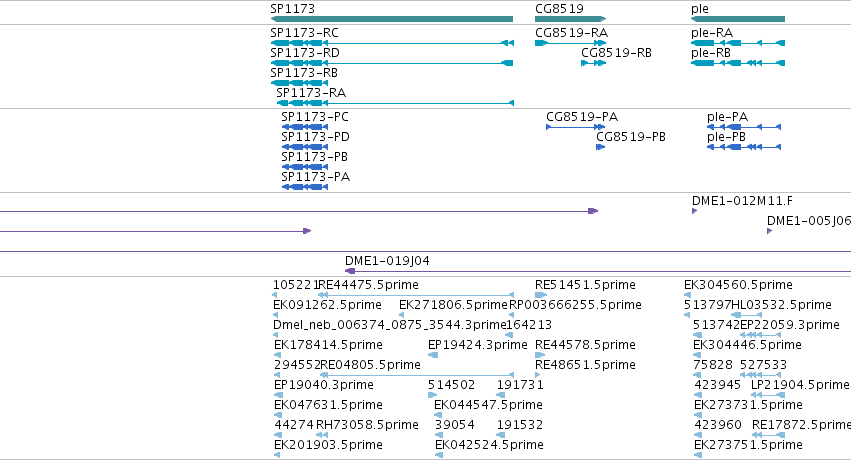Screen dimensions: 851x460
Task: Select the CG8519-RA transcript glyph
Action: [570, 43]
